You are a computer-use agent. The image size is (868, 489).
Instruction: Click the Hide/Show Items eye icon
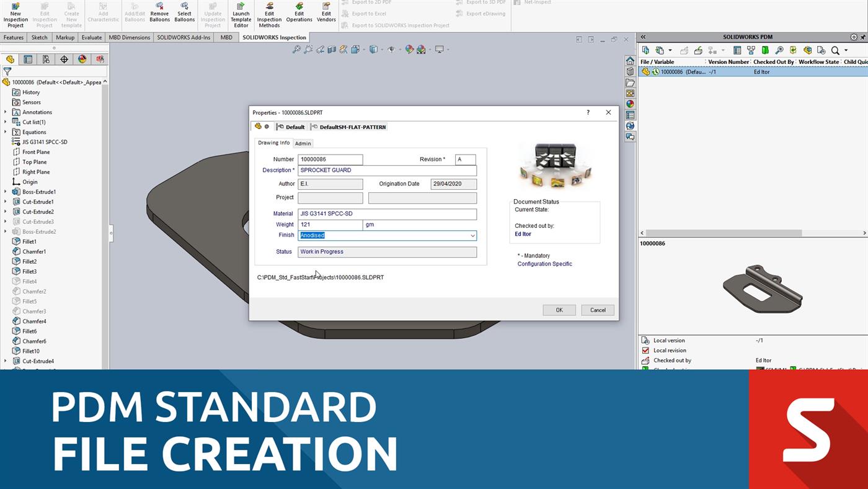[x=391, y=49]
